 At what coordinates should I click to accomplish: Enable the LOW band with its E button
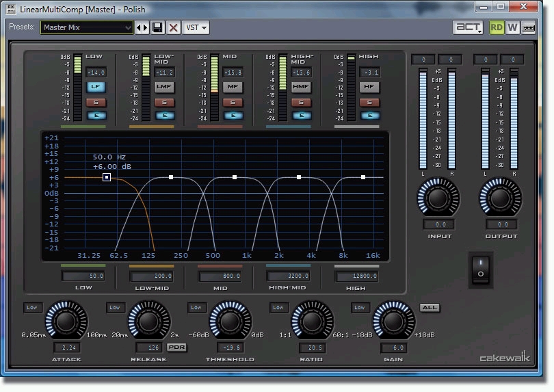[x=96, y=115]
